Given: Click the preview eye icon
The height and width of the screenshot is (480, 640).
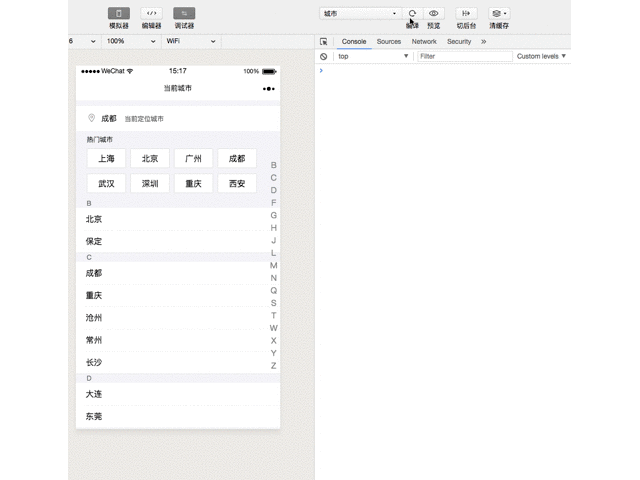Looking at the screenshot, I should pos(433,14).
